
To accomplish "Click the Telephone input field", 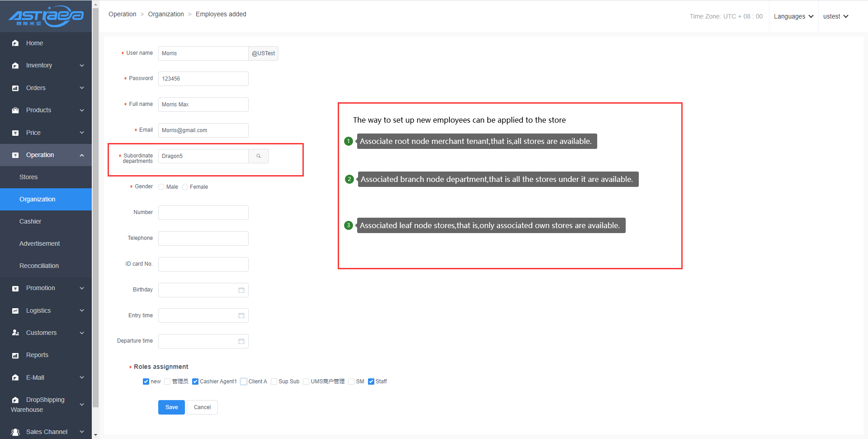I will (x=203, y=239).
